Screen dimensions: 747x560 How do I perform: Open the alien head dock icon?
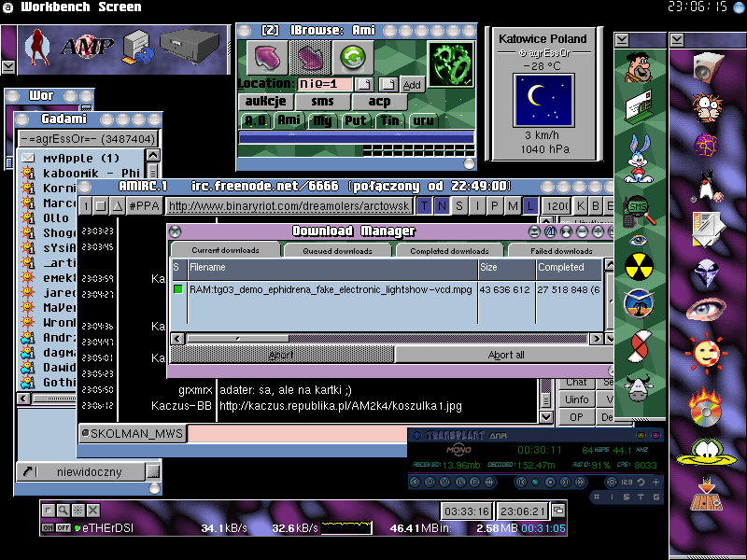point(707,273)
